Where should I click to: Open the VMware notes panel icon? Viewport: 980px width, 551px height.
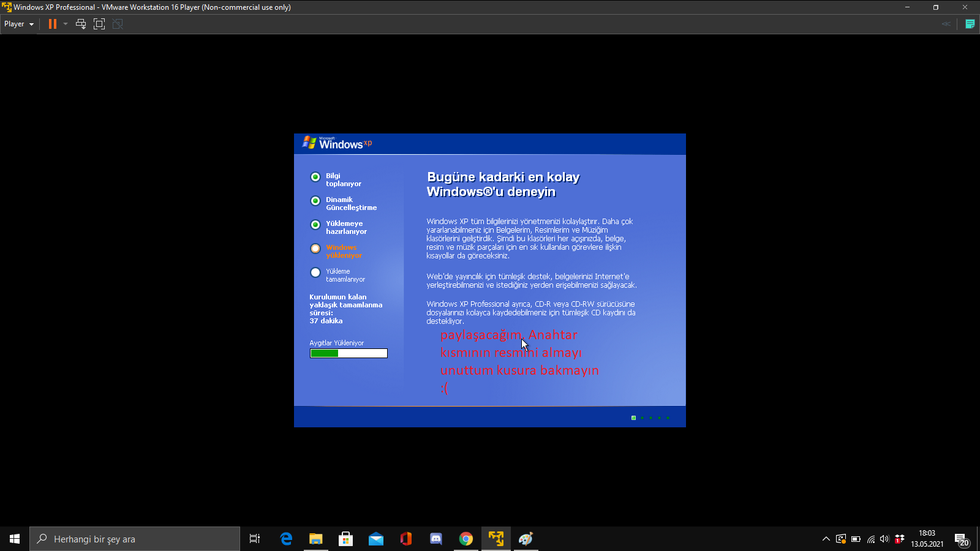[x=970, y=24]
